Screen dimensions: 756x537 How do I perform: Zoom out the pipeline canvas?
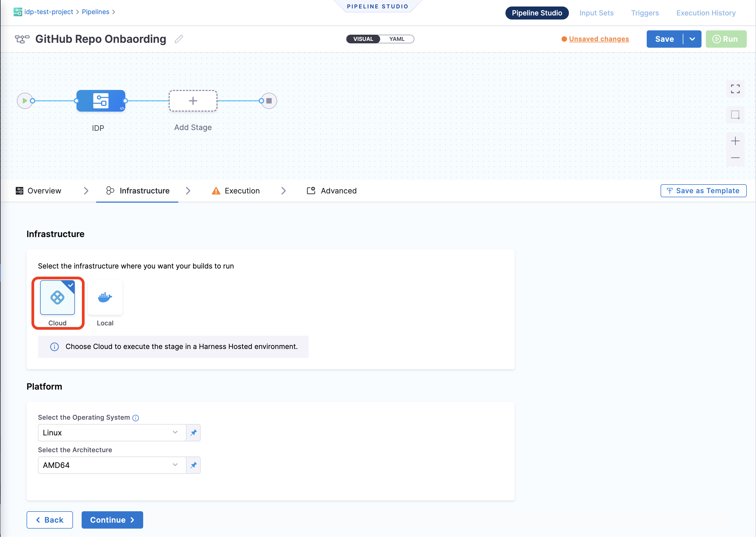pos(735,158)
